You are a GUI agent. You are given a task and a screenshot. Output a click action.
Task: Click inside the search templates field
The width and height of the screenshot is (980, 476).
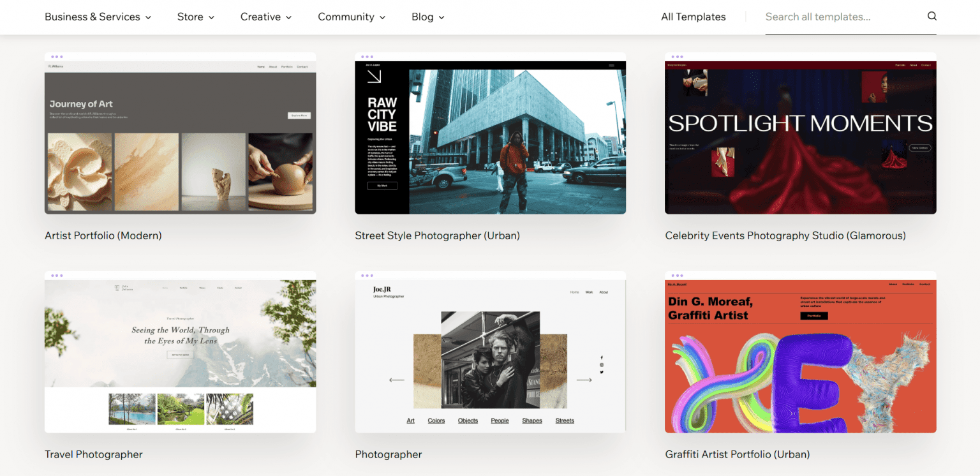[x=829, y=17]
